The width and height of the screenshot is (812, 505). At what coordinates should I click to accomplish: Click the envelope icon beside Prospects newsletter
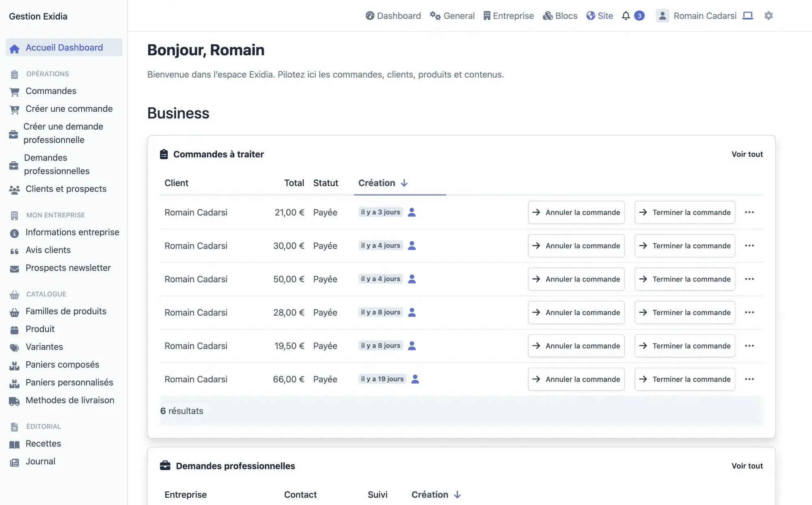click(14, 269)
